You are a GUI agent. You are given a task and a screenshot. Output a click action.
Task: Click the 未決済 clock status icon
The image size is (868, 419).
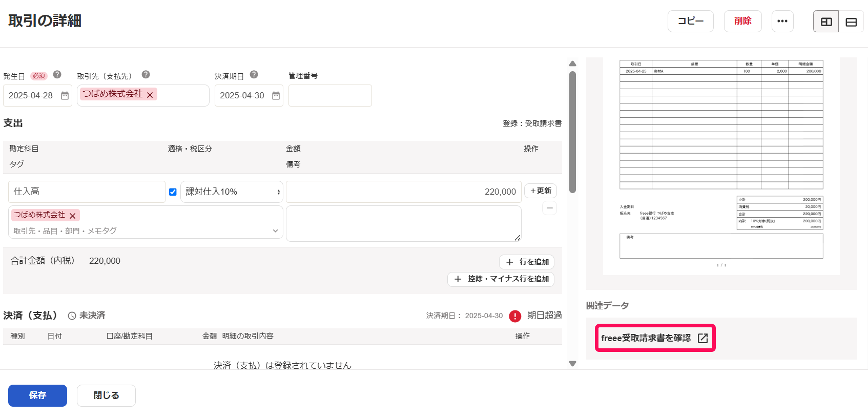tap(72, 316)
